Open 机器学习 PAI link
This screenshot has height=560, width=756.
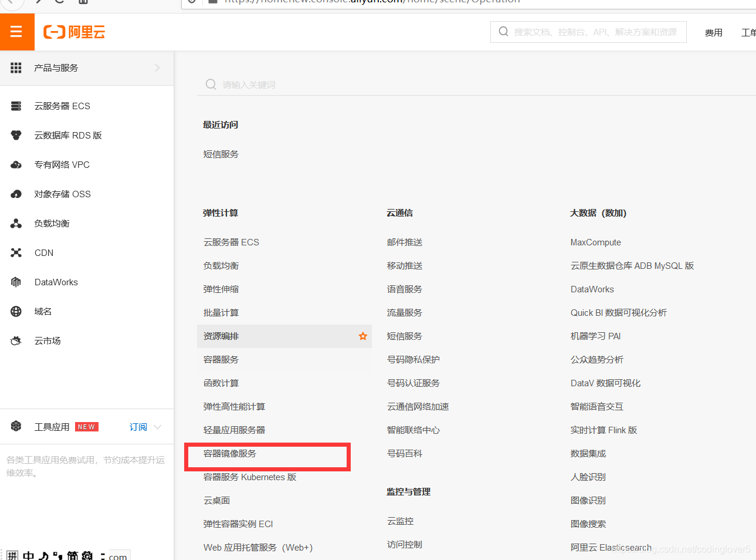[x=595, y=336]
